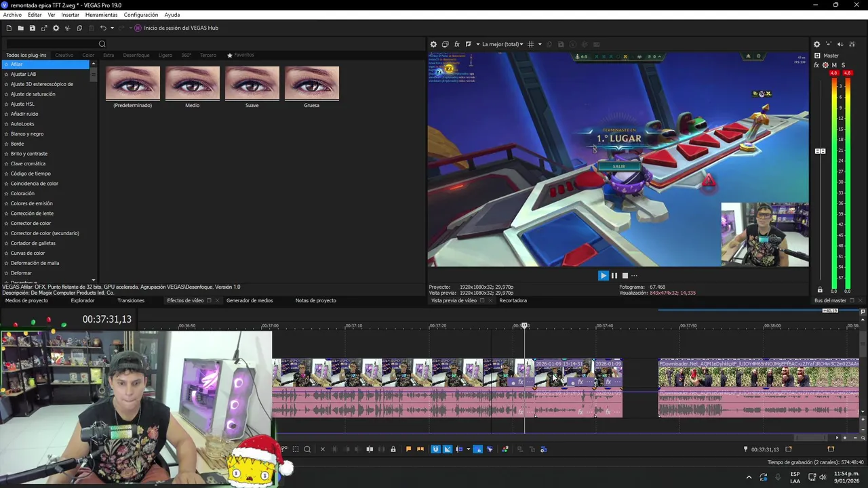Select the Brillo y contraste effect

(x=29, y=154)
